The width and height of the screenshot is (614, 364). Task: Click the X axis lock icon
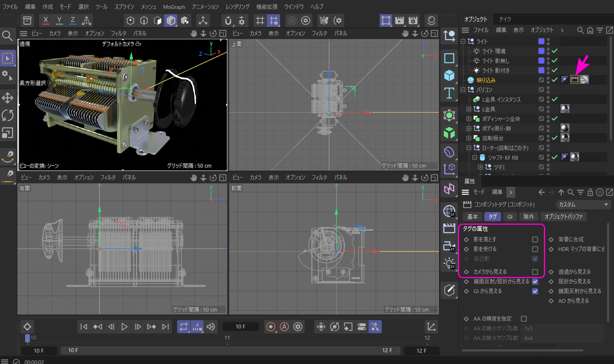[x=46, y=21]
